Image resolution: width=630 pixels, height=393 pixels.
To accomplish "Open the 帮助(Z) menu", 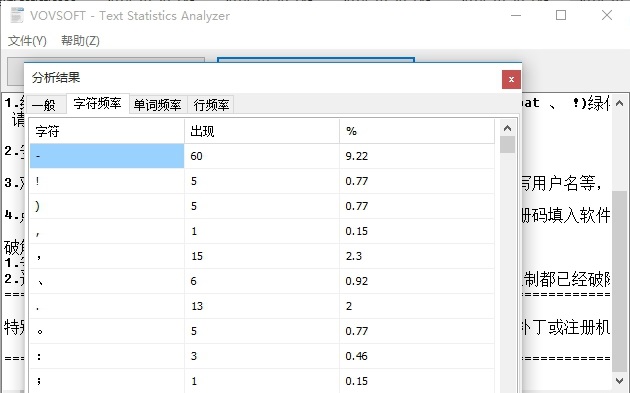I will (x=80, y=41).
